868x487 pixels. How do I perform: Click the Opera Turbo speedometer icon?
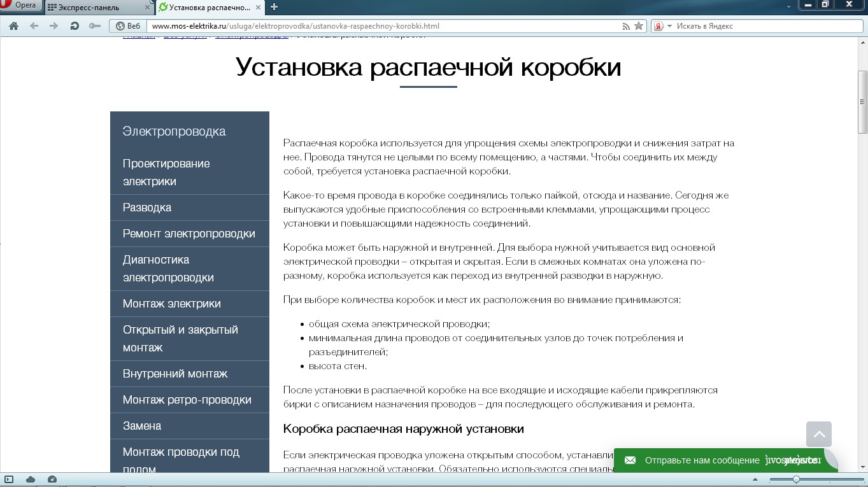point(52,479)
